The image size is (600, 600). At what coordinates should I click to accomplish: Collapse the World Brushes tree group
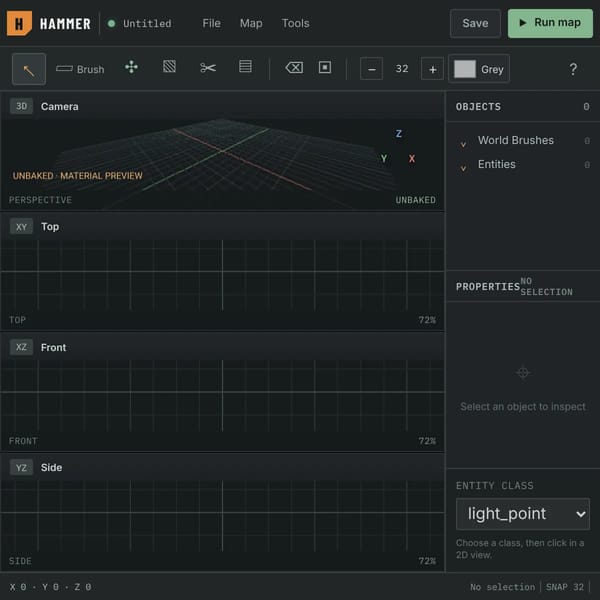(463, 144)
